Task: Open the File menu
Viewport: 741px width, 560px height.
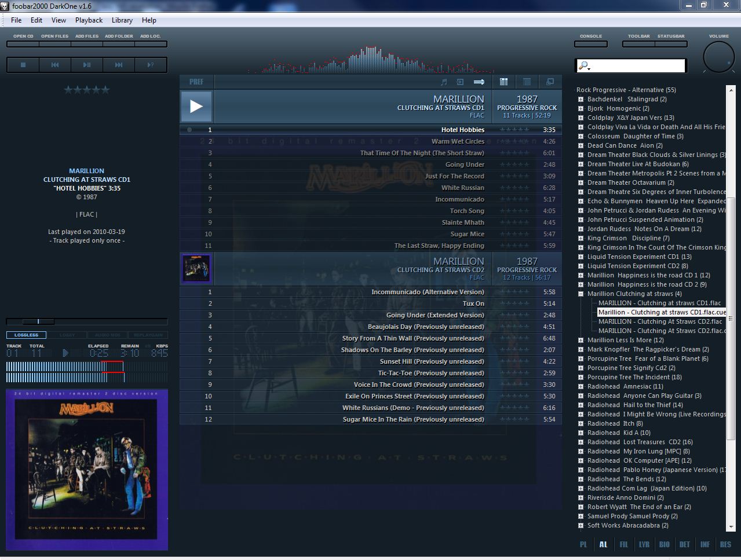Action: click(x=16, y=20)
